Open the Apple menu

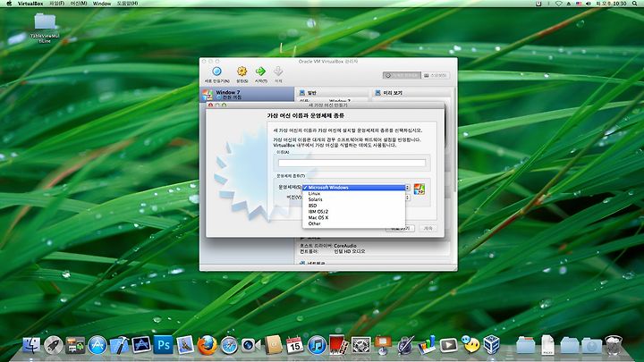tap(9, 4)
